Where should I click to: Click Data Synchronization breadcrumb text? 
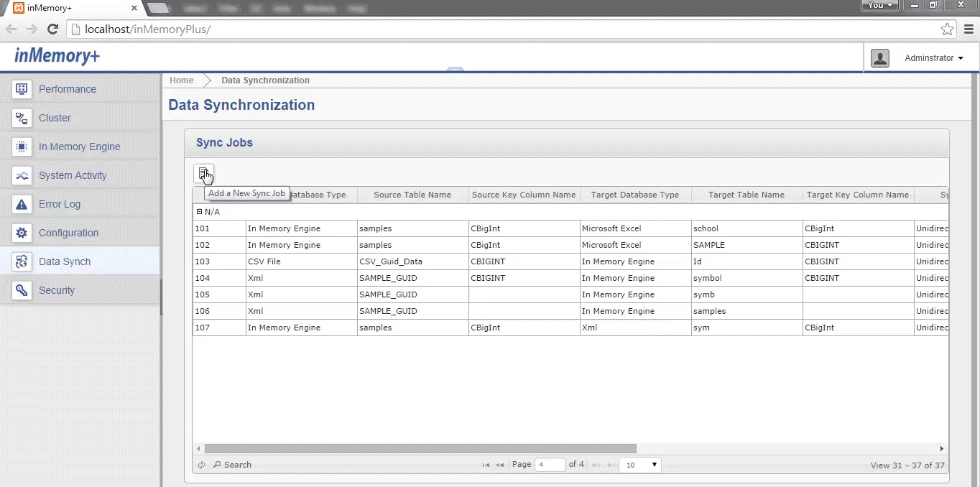pos(265,80)
